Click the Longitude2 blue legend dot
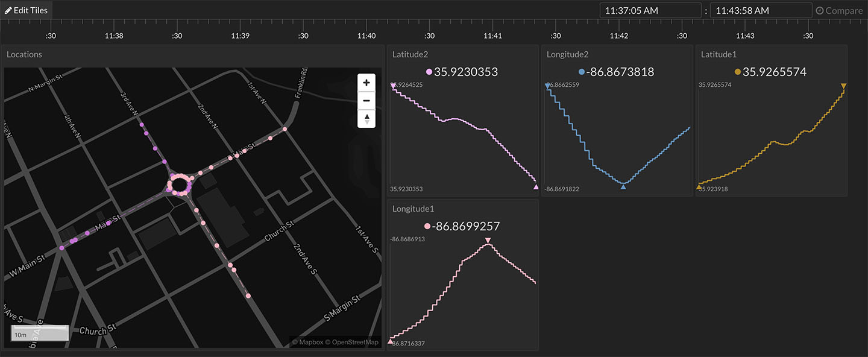The image size is (868, 357). pyautogui.click(x=581, y=72)
